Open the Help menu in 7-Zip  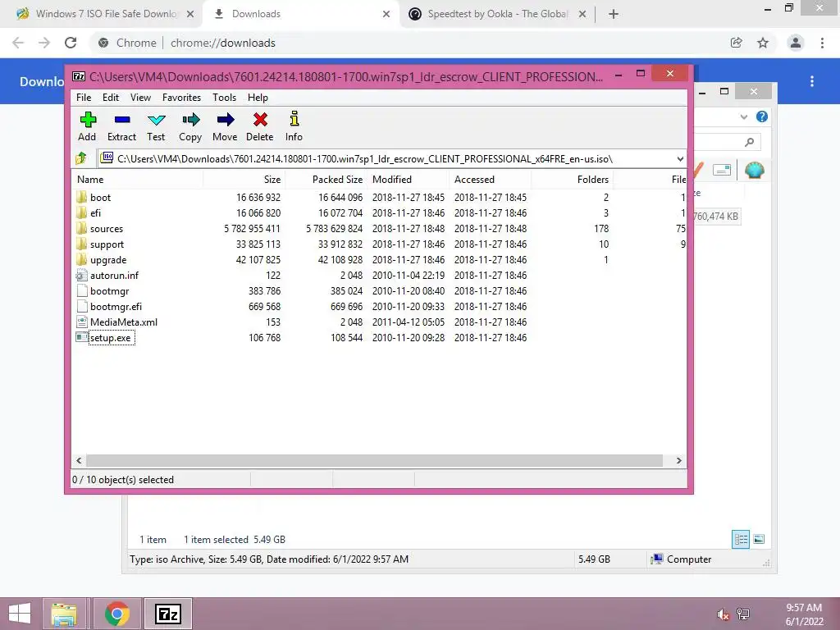click(258, 98)
